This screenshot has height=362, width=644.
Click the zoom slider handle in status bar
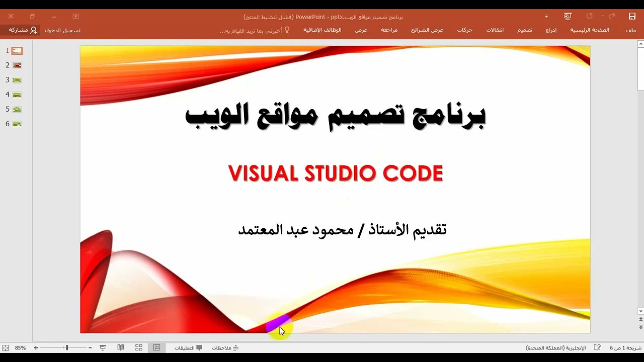point(67,347)
